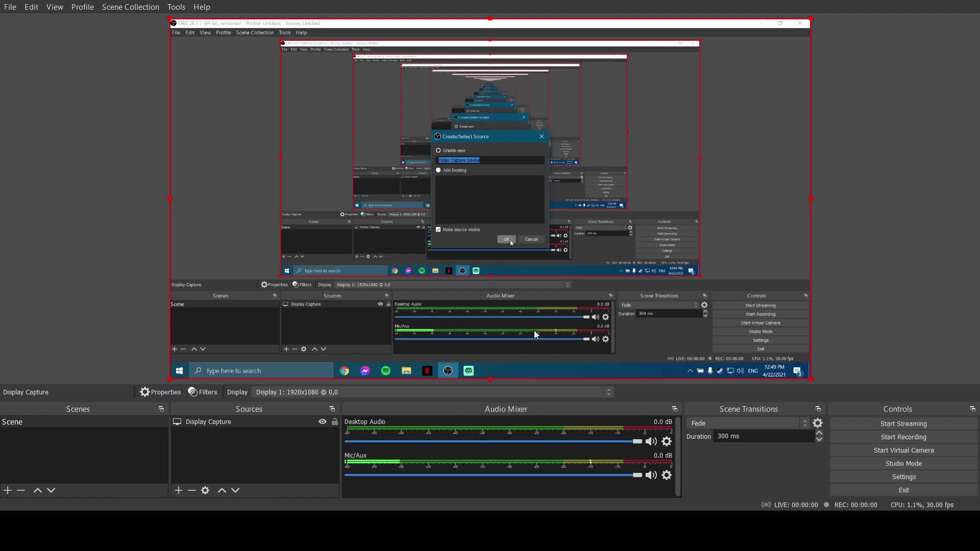Image resolution: width=980 pixels, height=551 pixels.
Task: Toggle lock on Display Capture source
Action: pos(334,422)
